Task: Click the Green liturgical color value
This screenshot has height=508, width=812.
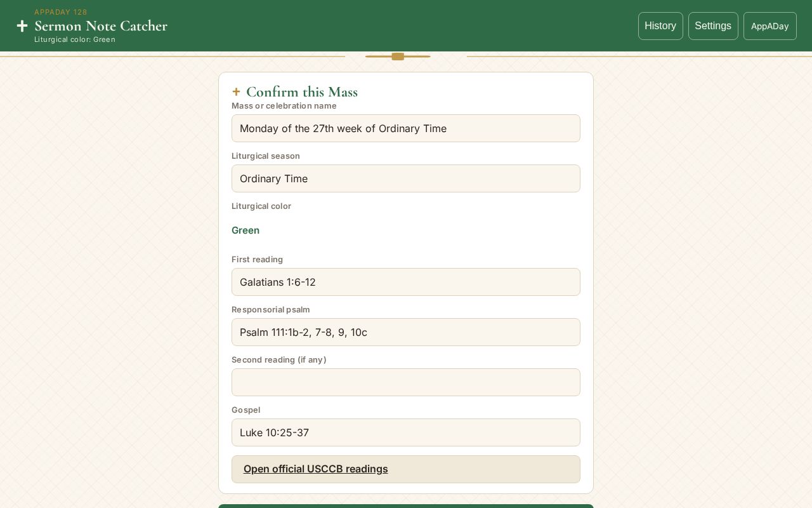Action: 246,231
